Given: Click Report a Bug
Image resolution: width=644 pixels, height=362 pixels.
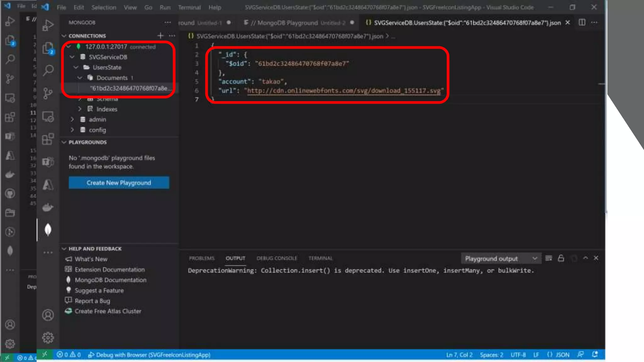Looking at the screenshot, I should click(92, 301).
